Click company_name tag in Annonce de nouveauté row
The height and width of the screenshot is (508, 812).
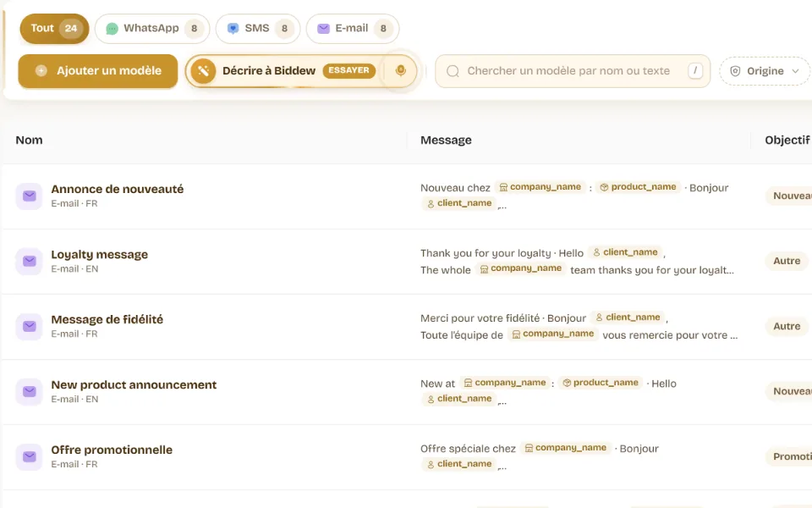540,187
